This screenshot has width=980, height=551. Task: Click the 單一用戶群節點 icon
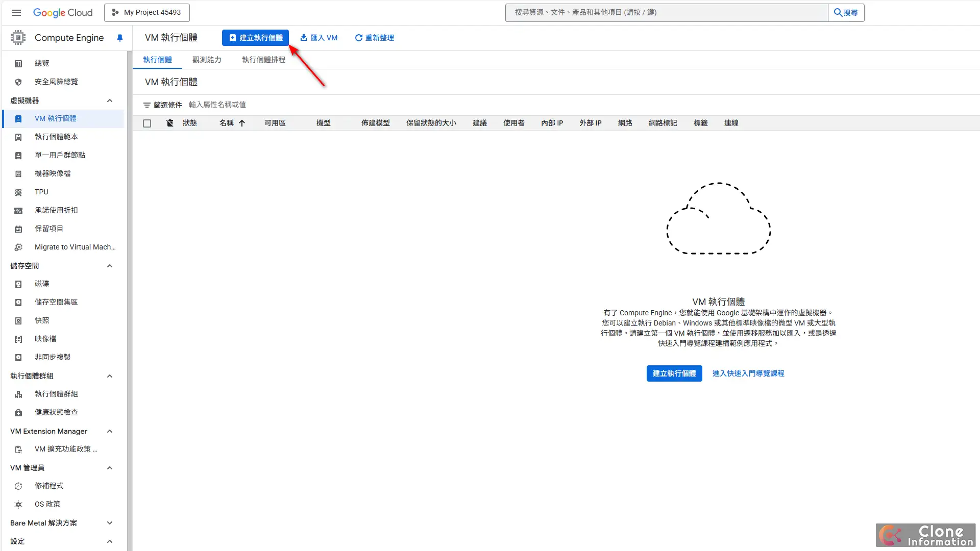pos(18,155)
